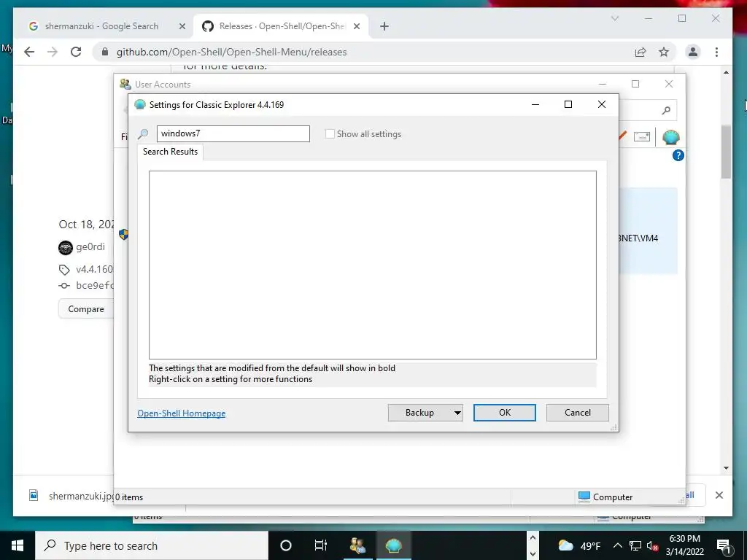Reload the GitHub releases page
747x560 pixels.
[76, 52]
